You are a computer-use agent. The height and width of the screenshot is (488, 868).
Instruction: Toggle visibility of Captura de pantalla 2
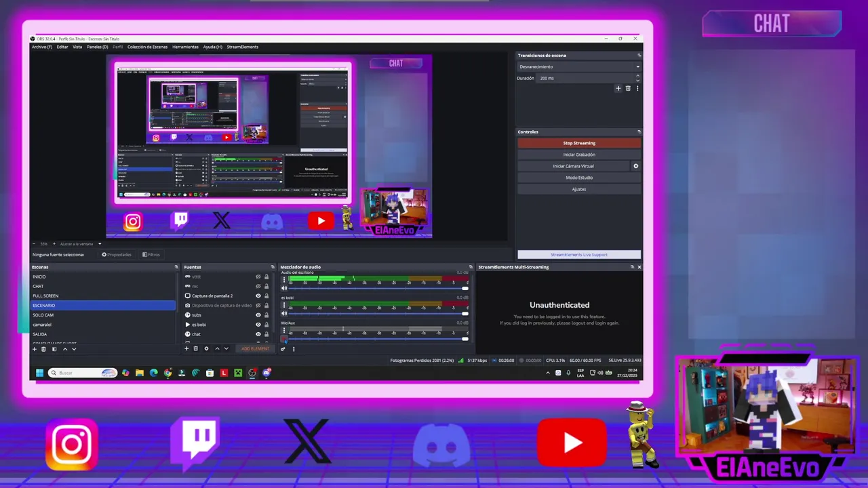click(x=258, y=296)
